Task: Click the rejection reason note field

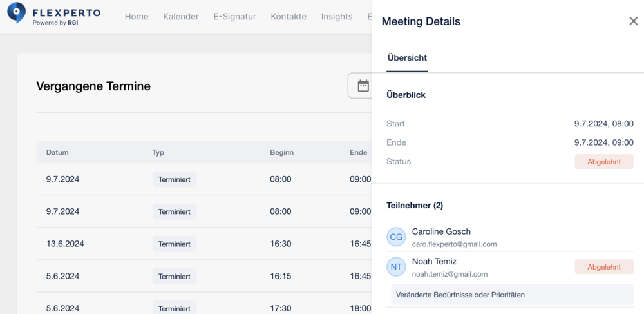Action: click(x=512, y=295)
